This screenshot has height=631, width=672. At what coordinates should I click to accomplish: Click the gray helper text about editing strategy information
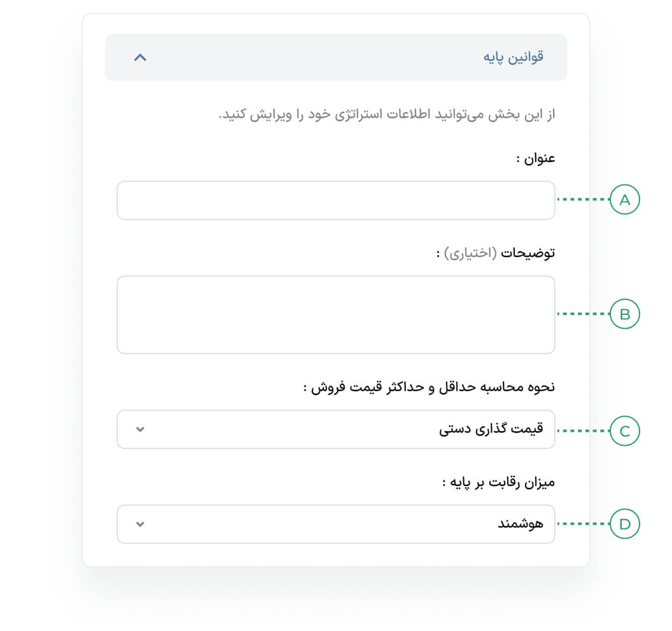(387, 115)
